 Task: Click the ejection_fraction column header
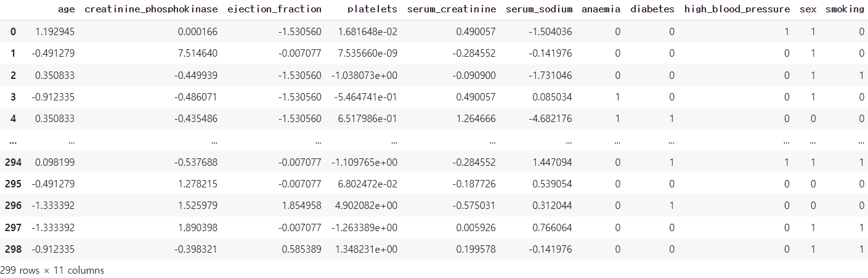pos(274,9)
